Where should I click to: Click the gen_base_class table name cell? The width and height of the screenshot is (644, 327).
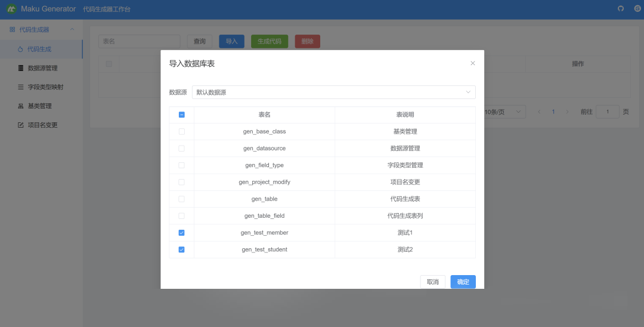coord(265,131)
